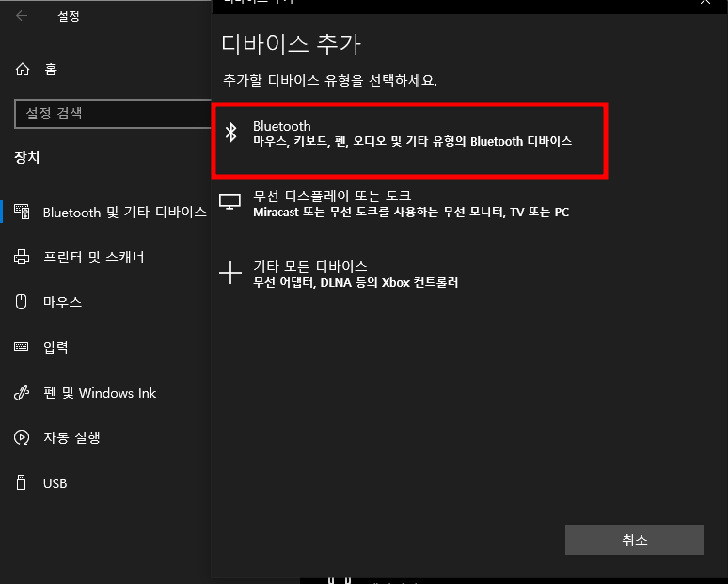Click the 장치 section heading
The image size is (728, 584).
[27, 157]
